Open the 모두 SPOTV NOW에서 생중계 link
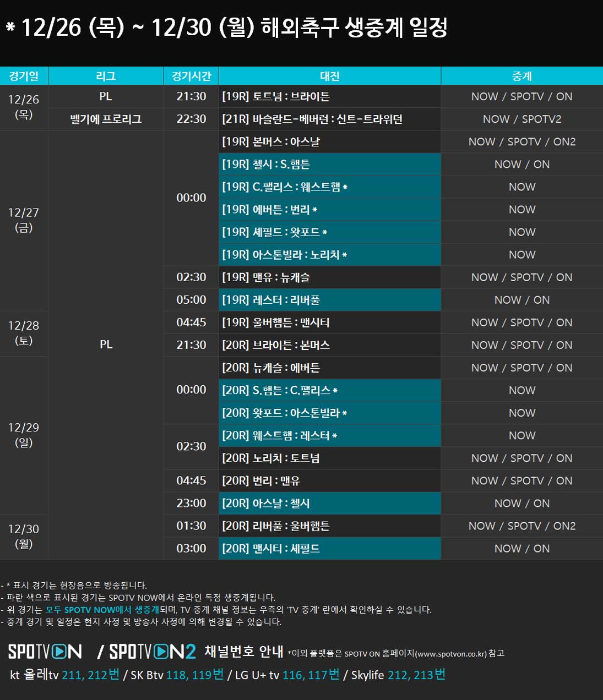Viewport: 603px width, 700px height. tap(102, 610)
